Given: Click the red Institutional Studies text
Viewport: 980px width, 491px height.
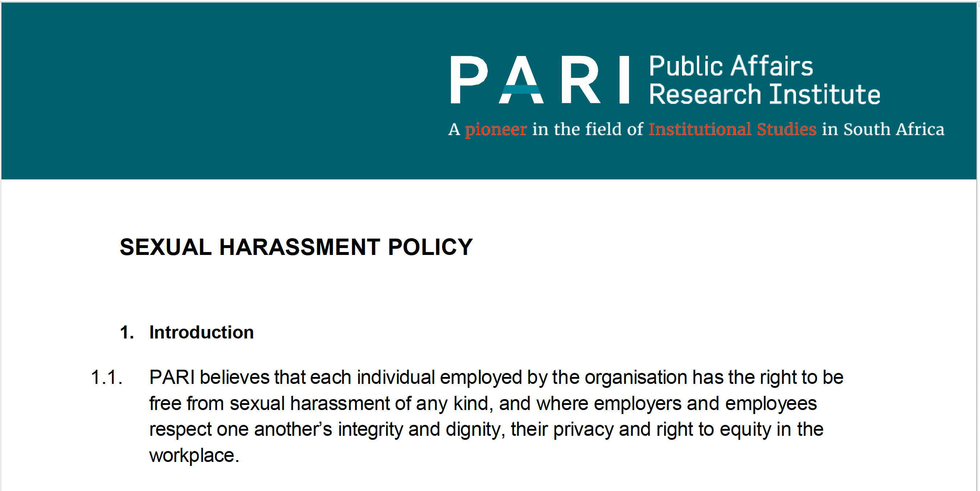Looking at the screenshot, I should (732, 129).
